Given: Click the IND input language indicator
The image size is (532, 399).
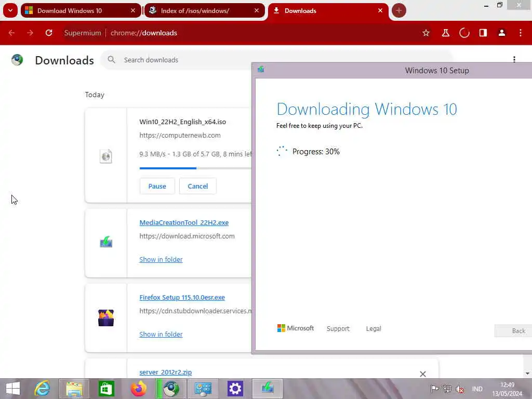Looking at the screenshot, I should pos(477,389).
